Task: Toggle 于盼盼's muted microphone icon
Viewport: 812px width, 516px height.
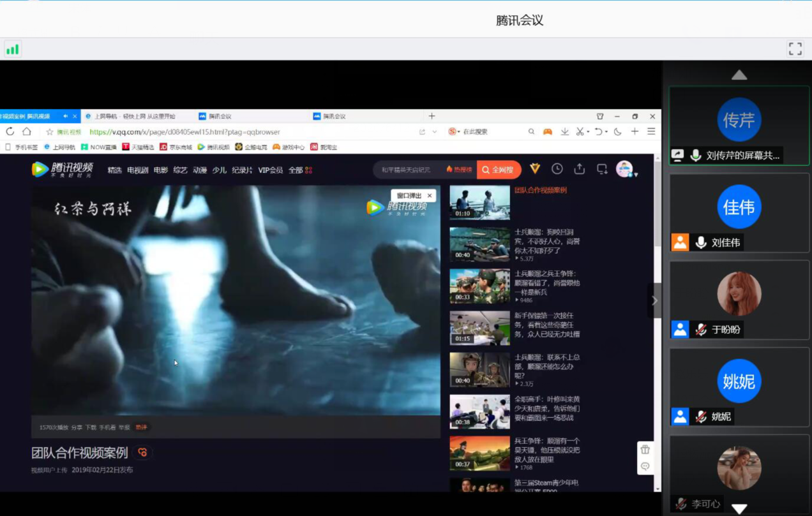Action: 700,330
